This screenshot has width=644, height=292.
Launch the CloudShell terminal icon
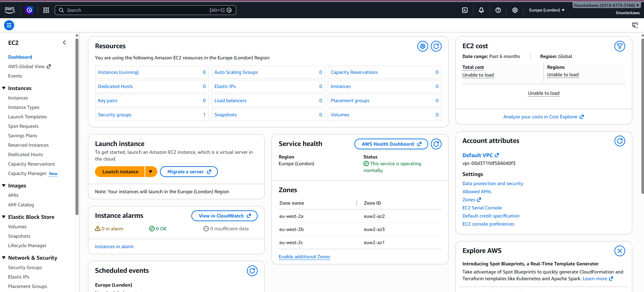click(465, 10)
